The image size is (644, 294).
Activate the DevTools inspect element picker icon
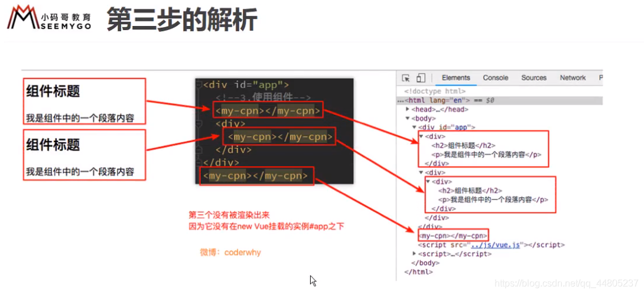pos(406,78)
